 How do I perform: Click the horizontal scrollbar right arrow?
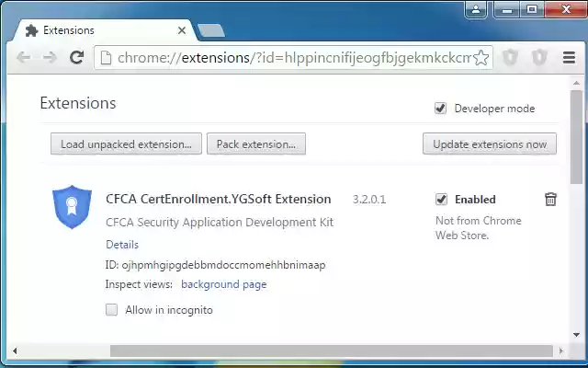(x=561, y=351)
